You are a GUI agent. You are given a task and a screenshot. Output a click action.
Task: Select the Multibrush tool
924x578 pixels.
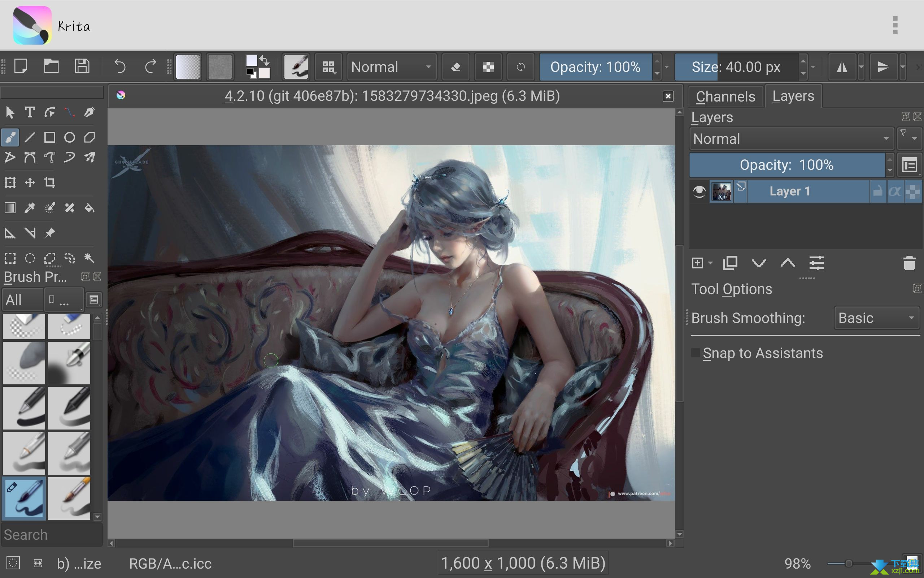(90, 157)
